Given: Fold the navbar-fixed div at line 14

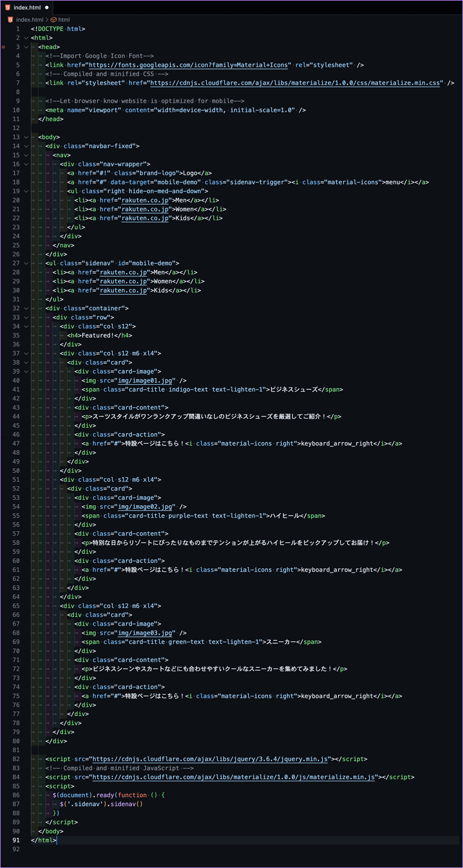Looking at the screenshot, I should coord(25,146).
